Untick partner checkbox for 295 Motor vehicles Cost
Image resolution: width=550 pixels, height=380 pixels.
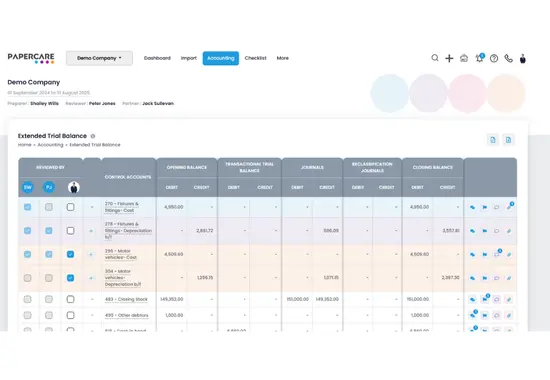(71, 254)
